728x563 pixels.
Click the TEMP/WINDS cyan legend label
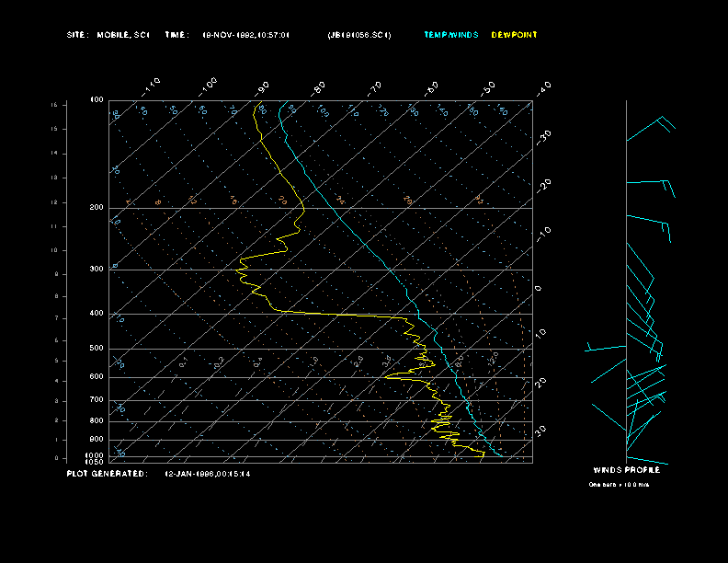click(450, 35)
